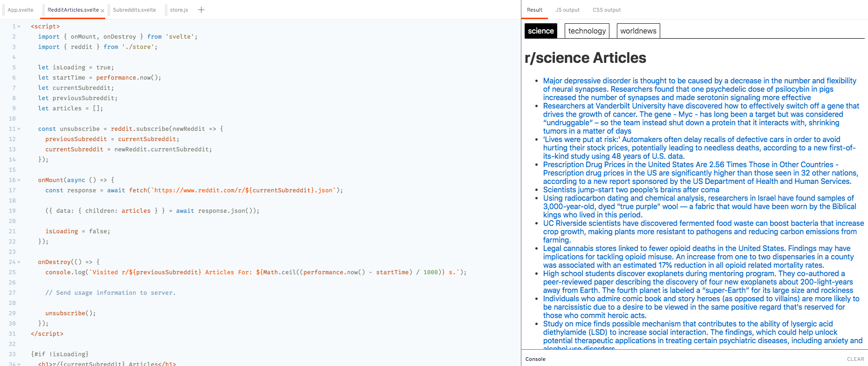Switch to the Subreddits.svelte tab

click(134, 10)
